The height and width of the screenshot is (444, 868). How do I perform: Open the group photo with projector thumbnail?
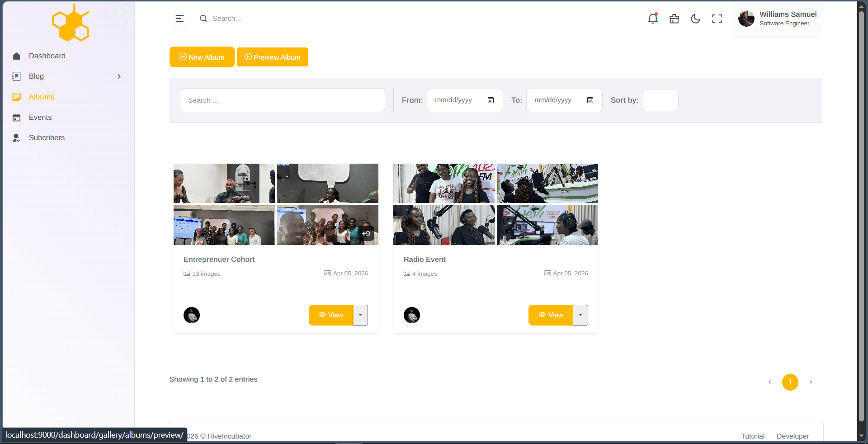[x=224, y=225]
